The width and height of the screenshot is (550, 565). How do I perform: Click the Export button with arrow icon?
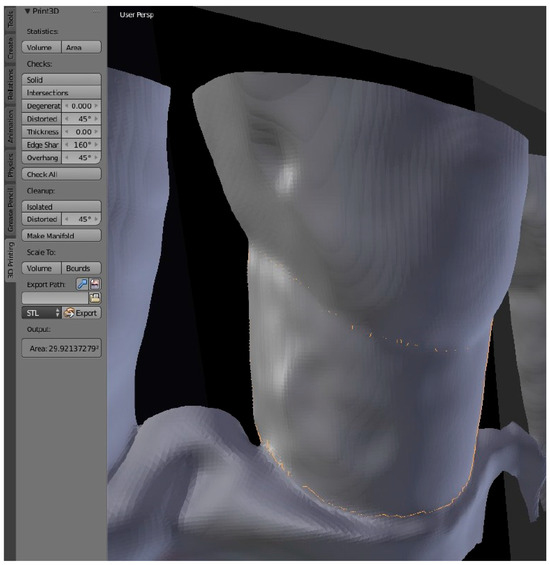(81, 313)
